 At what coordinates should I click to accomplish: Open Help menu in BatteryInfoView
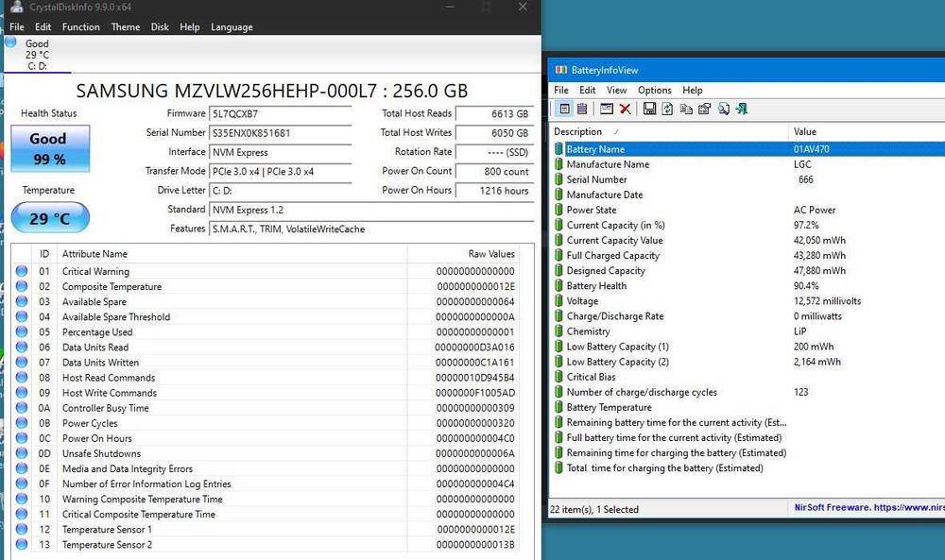pyautogui.click(x=693, y=91)
